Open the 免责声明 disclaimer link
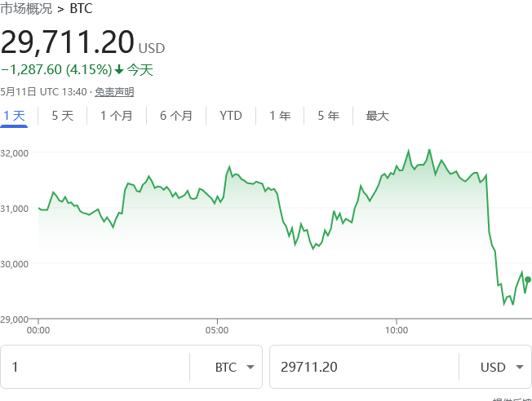Screen dimensions: 532x401 [114, 92]
